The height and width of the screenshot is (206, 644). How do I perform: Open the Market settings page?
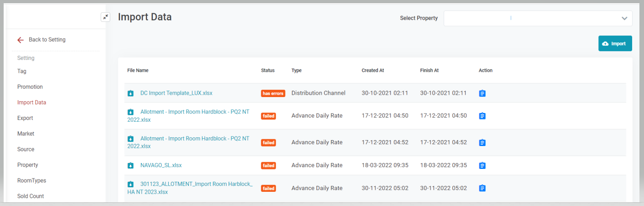tap(26, 134)
